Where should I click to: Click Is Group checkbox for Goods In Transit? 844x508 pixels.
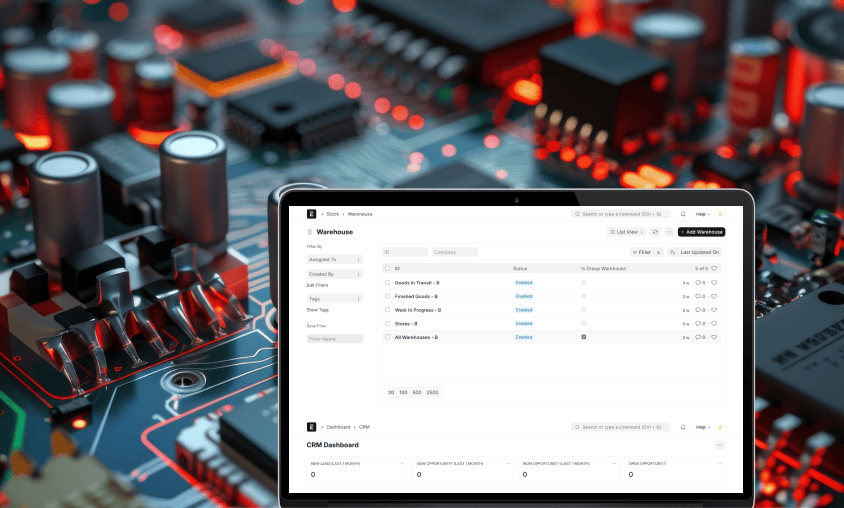coord(583,283)
